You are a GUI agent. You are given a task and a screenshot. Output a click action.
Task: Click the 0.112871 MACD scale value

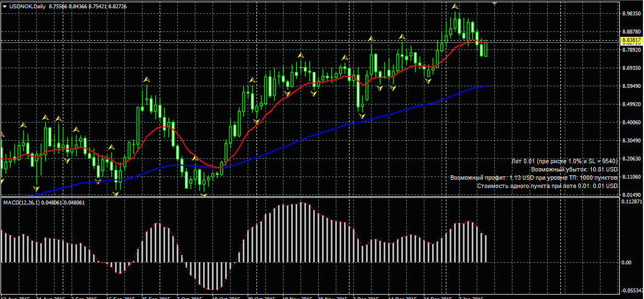tap(632, 202)
